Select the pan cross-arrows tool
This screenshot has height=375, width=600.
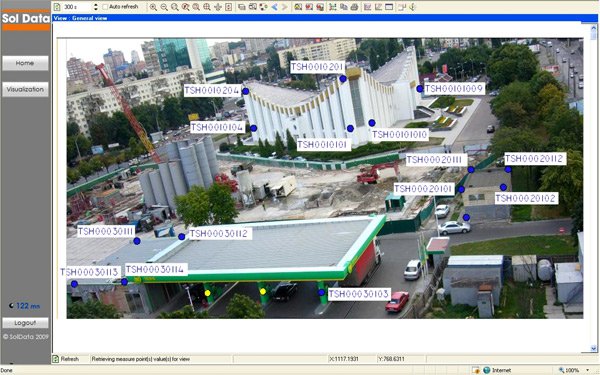[x=218, y=7]
